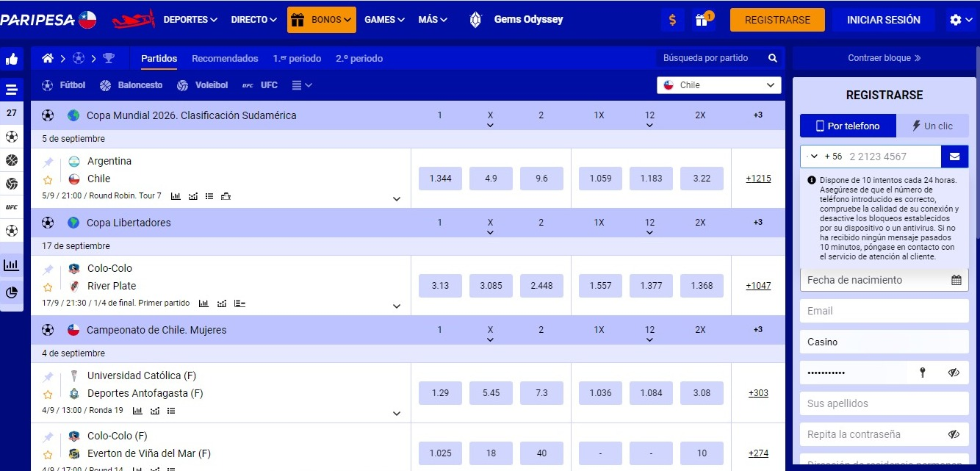Click the envelope send-code button
980x471 pixels.
954,157
